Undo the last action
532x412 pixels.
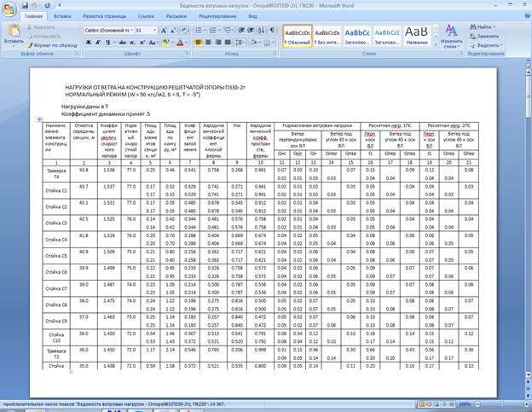tap(33, 5)
